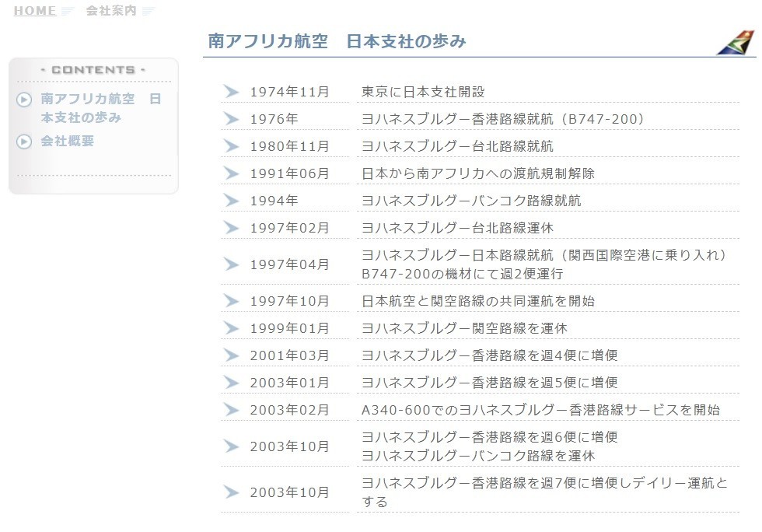Select ヨハネスブルグー香港路線就航（B747-200）entry
The width and height of the screenshot is (762, 532).
coord(503,119)
